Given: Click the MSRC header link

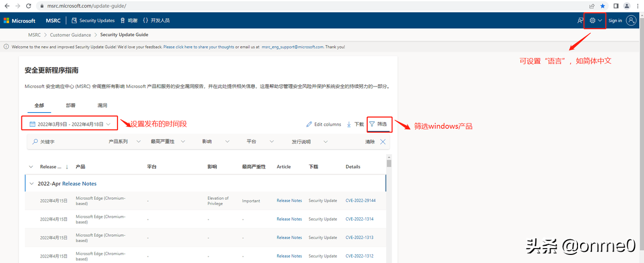Looking at the screenshot, I should coord(53,20).
